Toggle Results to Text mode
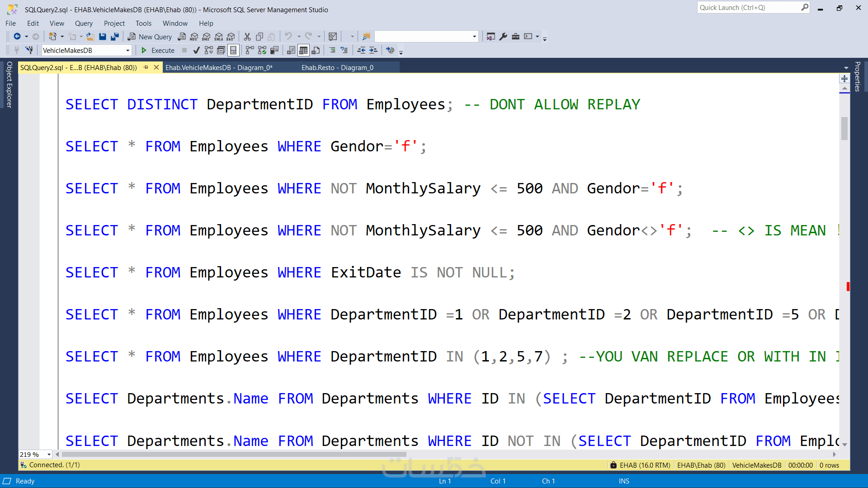The image size is (868, 488). click(x=291, y=50)
